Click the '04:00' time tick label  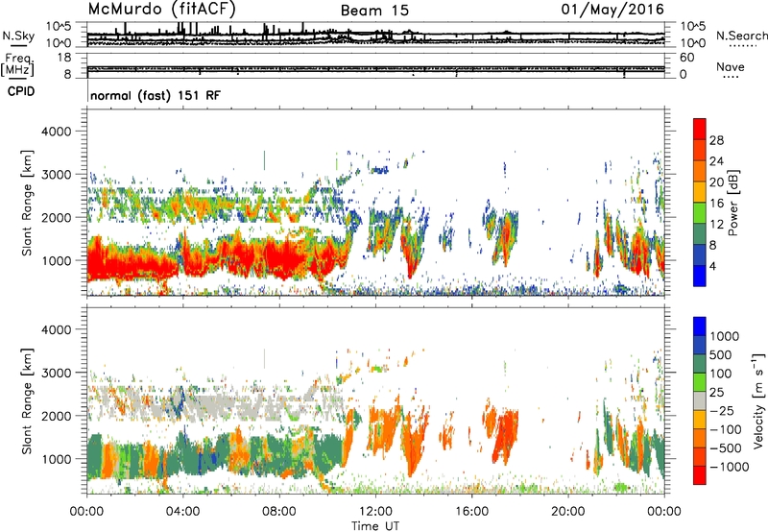(182, 512)
